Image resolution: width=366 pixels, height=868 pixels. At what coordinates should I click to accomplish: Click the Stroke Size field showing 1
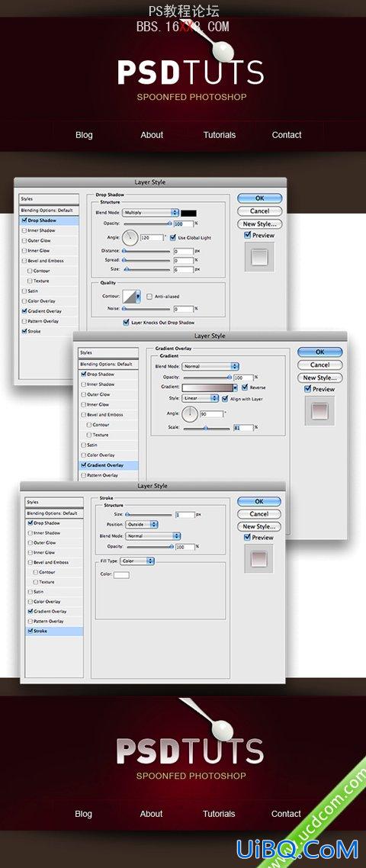185,514
